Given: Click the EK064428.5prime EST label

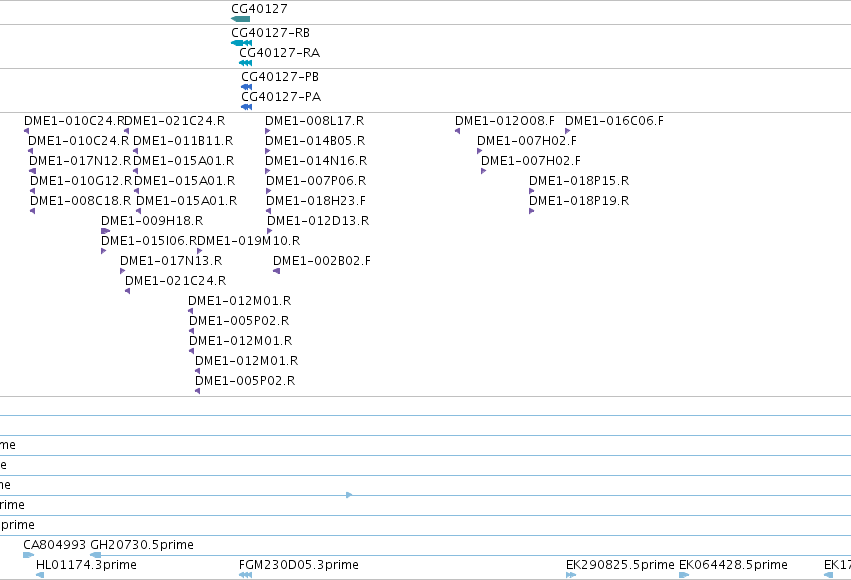Looking at the screenshot, I should (x=733, y=565).
